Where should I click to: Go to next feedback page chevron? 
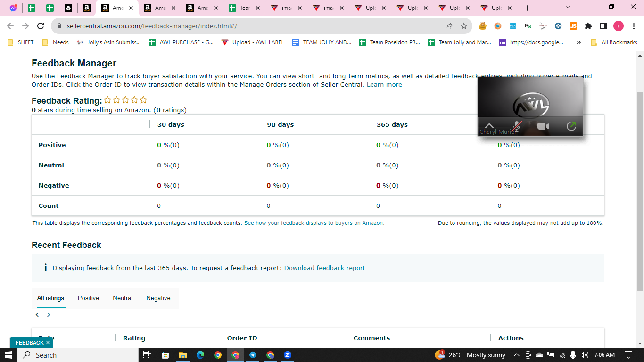49,314
